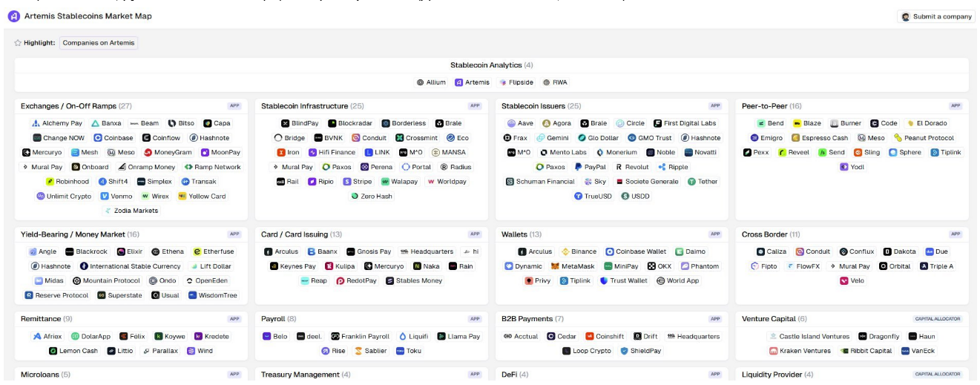Select the Zero Hash chip
Image resolution: width=980 pixels, height=385 pixels.
pos(371,196)
